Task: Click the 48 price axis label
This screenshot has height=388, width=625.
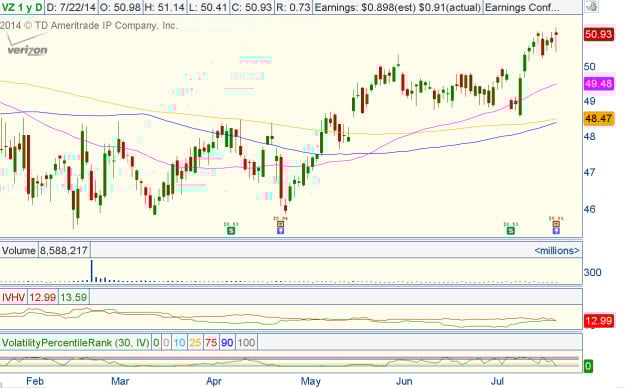Action: point(590,136)
